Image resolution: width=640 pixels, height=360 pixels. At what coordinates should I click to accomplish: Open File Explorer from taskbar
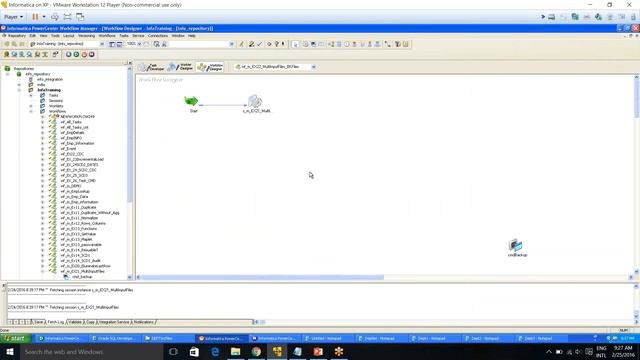click(236, 352)
